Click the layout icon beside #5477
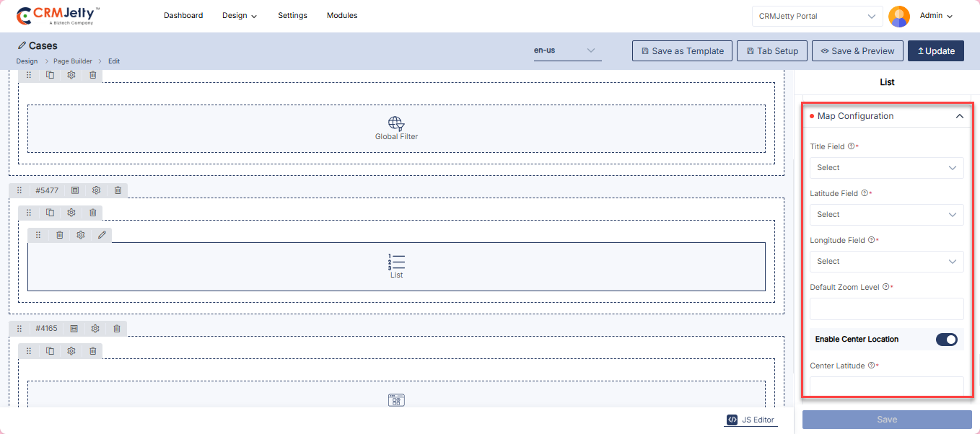 pyautogui.click(x=75, y=190)
